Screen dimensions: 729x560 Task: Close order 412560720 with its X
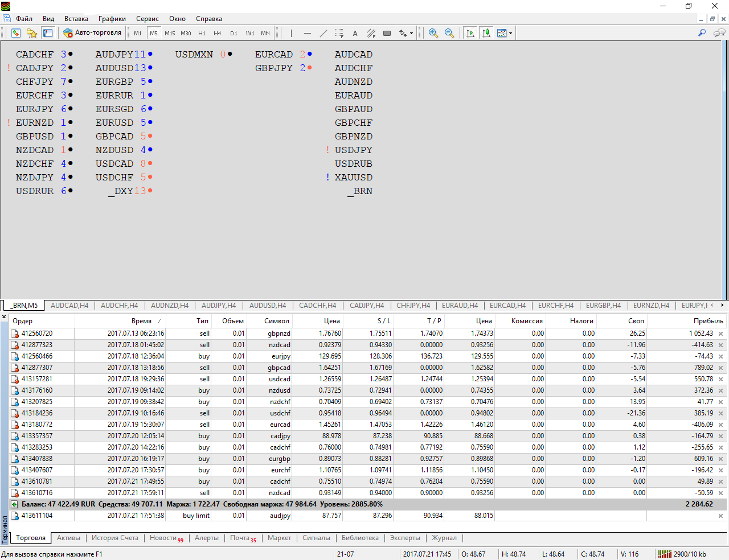click(x=720, y=333)
